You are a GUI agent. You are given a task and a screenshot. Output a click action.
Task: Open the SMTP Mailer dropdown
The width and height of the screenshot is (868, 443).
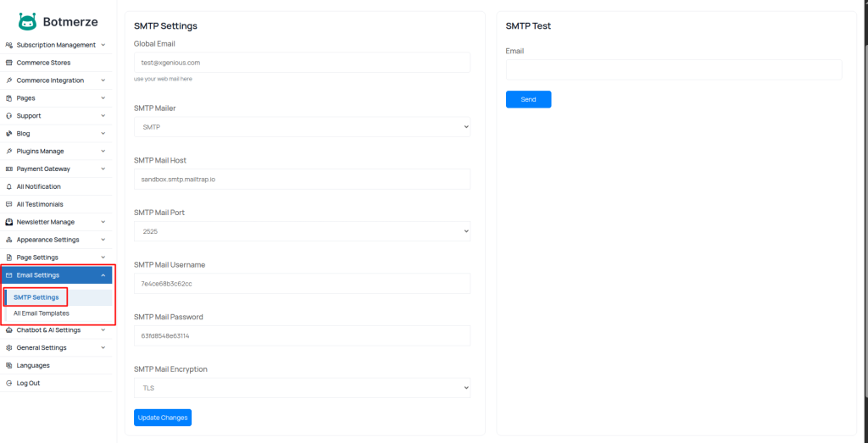(x=302, y=127)
